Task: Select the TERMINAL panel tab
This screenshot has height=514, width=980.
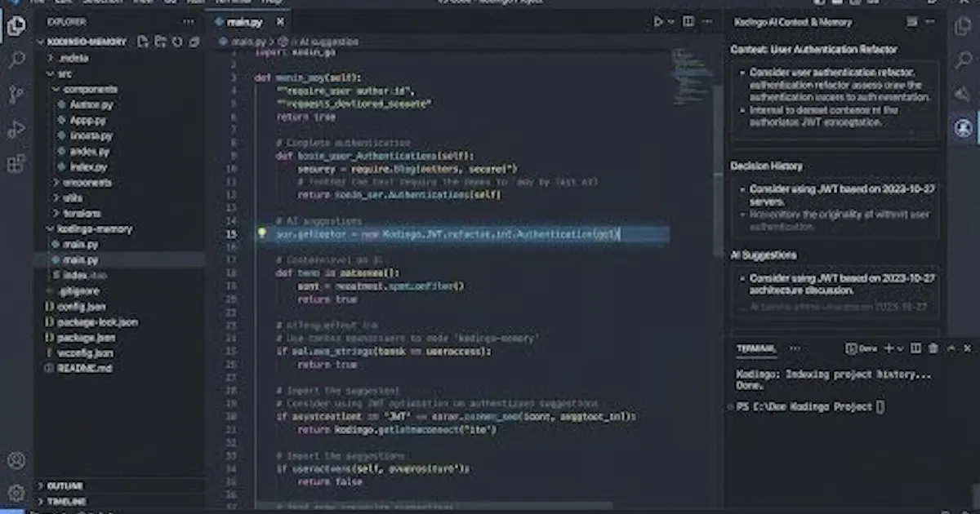Action: coord(756,348)
